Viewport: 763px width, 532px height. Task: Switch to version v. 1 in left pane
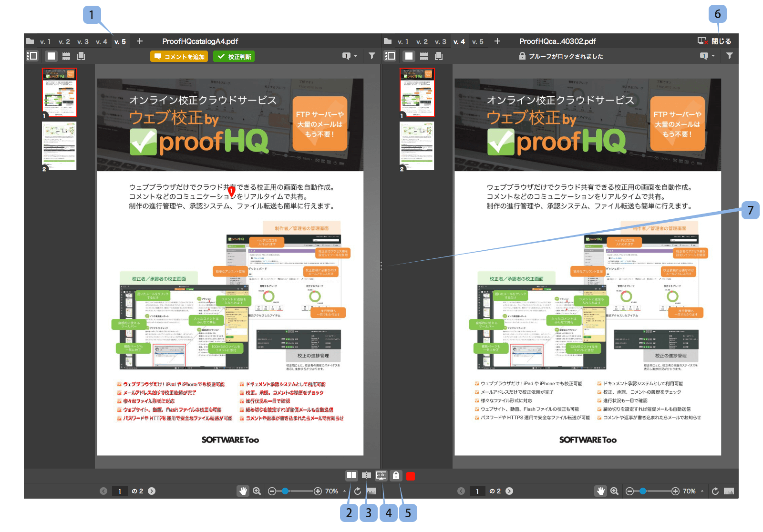(x=45, y=41)
